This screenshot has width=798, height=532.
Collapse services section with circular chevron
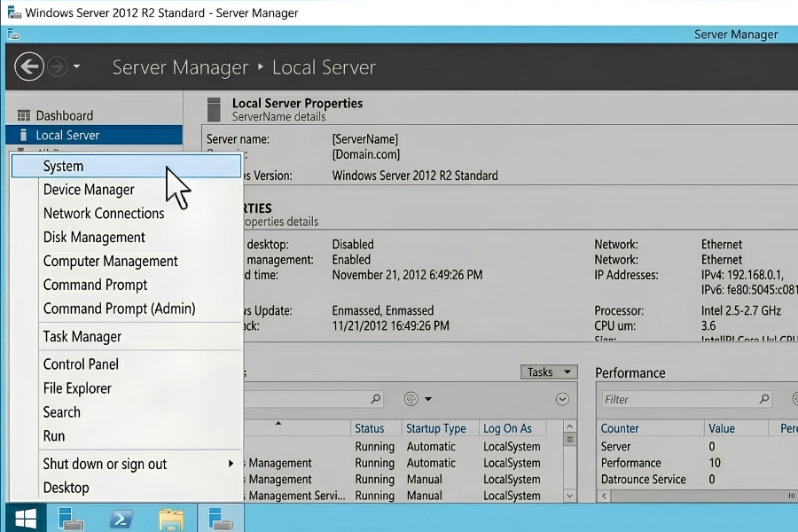(562, 399)
